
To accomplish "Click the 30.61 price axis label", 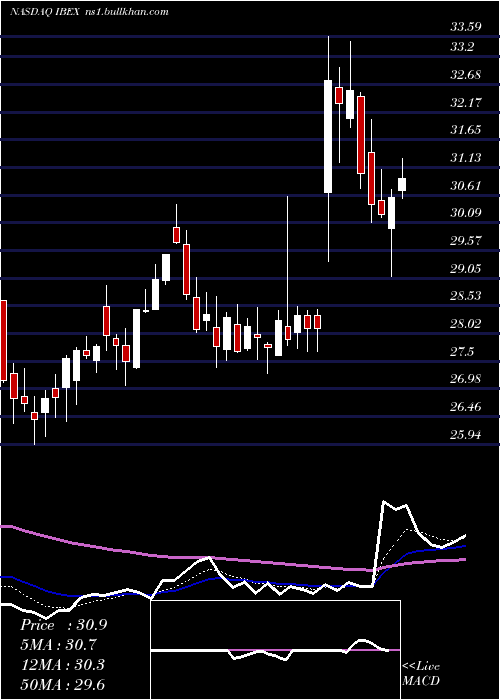I will click(x=466, y=186).
